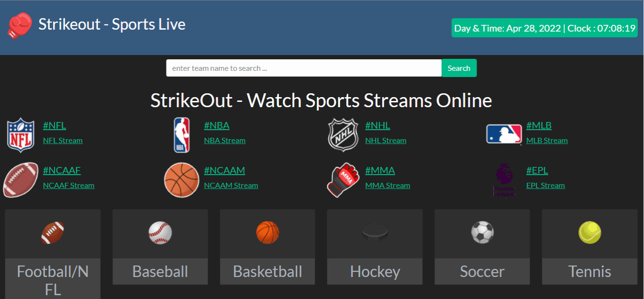Click the football icon in Football/NFL card
This screenshot has width=644, height=299.
click(53, 233)
